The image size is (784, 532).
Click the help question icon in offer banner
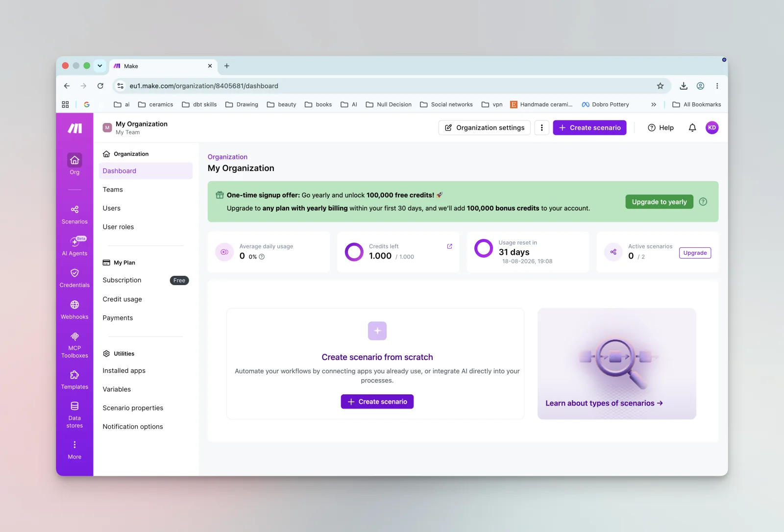(703, 202)
